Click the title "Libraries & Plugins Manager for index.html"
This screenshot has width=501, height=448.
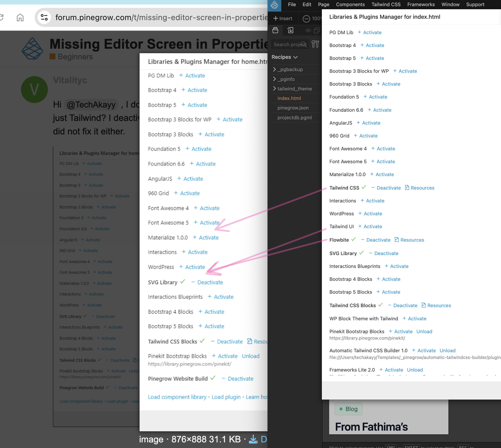[385, 17]
